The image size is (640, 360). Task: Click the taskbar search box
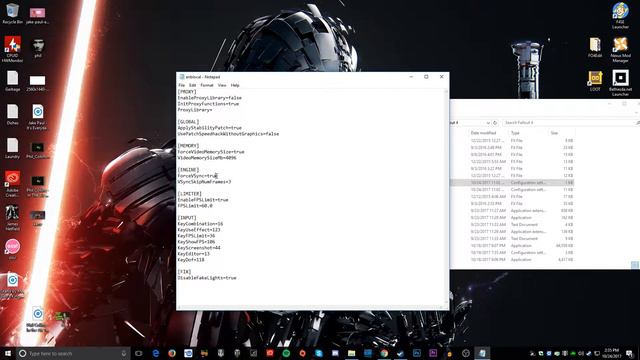click(73, 353)
